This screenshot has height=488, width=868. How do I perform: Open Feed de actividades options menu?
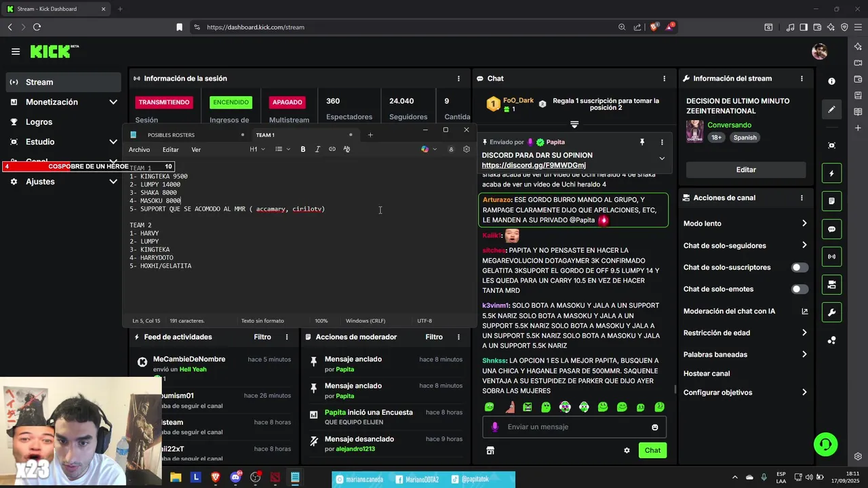point(287,337)
